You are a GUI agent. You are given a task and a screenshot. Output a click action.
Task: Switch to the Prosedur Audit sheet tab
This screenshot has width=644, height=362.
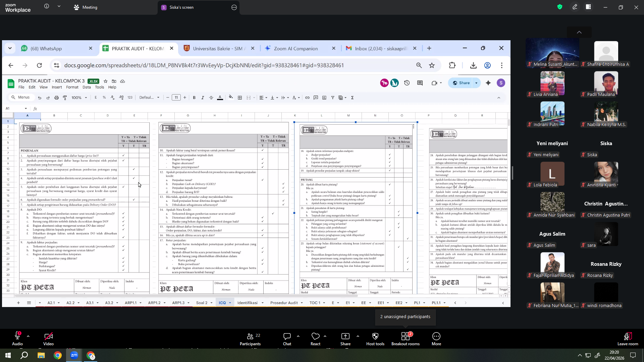[284, 303]
